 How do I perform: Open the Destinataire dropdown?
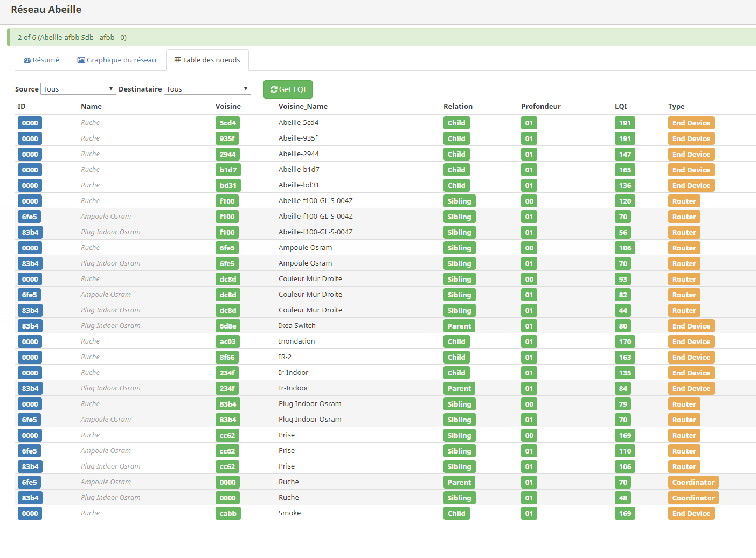[x=207, y=89]
